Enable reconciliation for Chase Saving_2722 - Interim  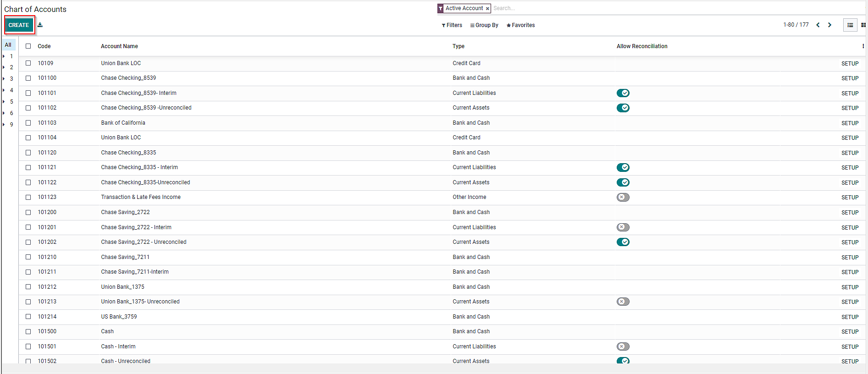623,227
